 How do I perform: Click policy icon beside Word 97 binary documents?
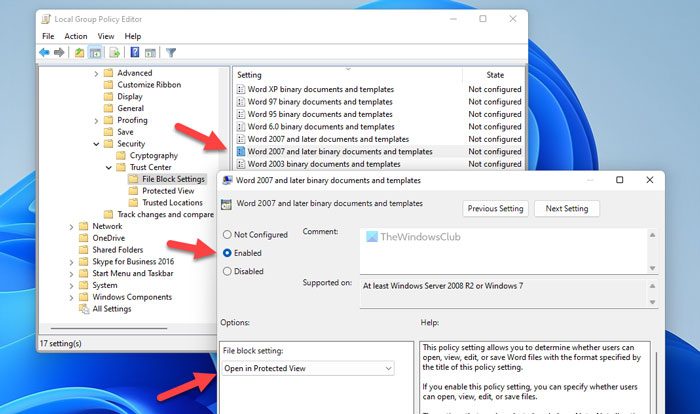point(241,102)
